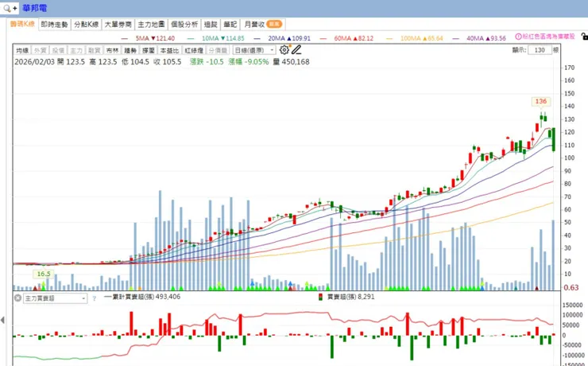
Task: Toggle the 外資 indicator button
Action: [40, 50]
